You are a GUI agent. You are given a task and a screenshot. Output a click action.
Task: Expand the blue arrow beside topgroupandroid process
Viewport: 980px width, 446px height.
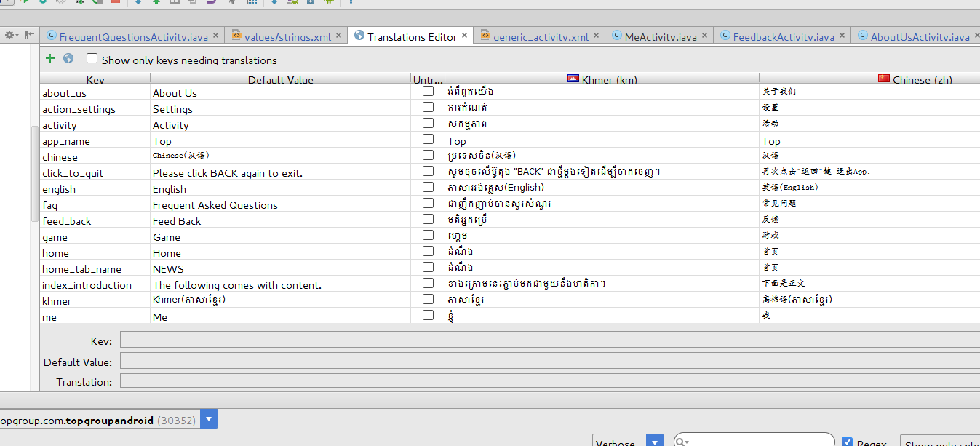pyautogui.click(x=208, y=419)
